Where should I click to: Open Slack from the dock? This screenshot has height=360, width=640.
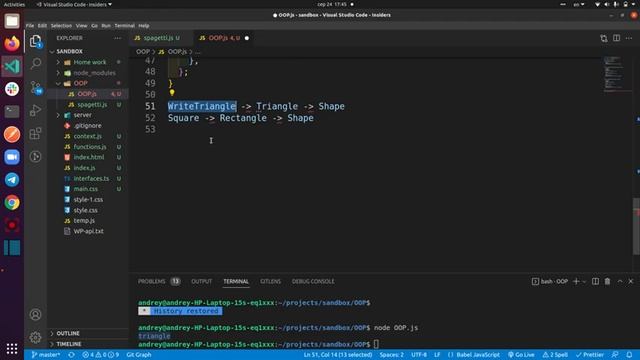click(12, 89)
